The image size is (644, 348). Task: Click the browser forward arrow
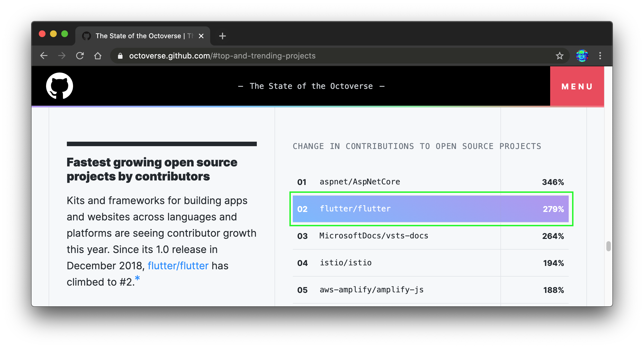click(x=62, y=56)
